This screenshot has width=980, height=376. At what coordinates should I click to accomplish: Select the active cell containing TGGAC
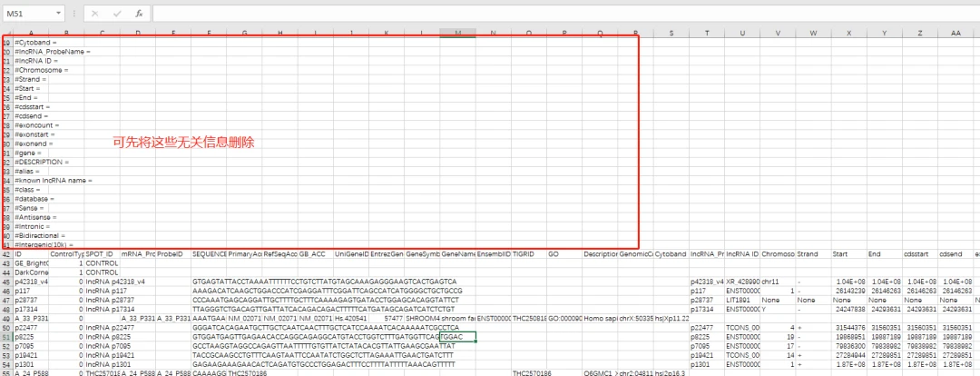click(457, 337)
